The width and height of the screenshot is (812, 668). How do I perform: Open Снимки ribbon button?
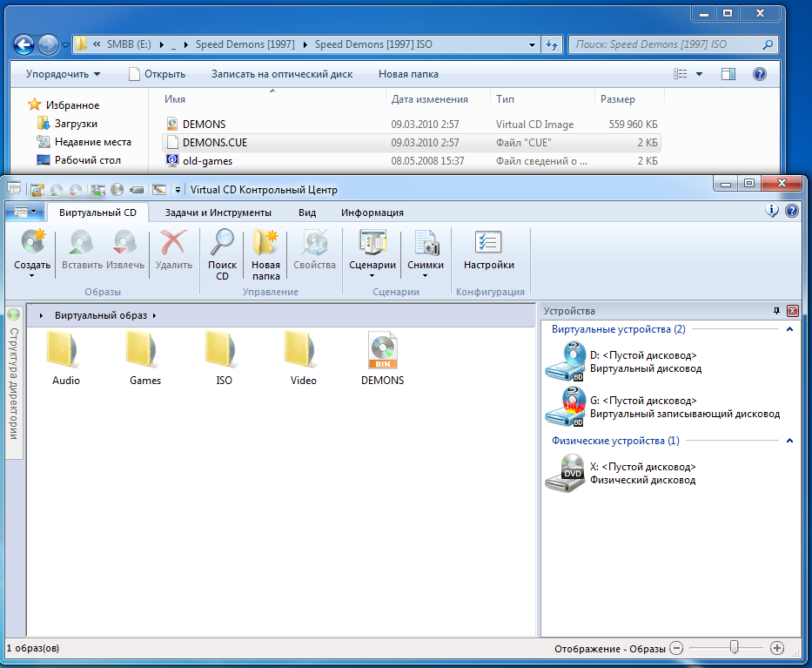426,242
